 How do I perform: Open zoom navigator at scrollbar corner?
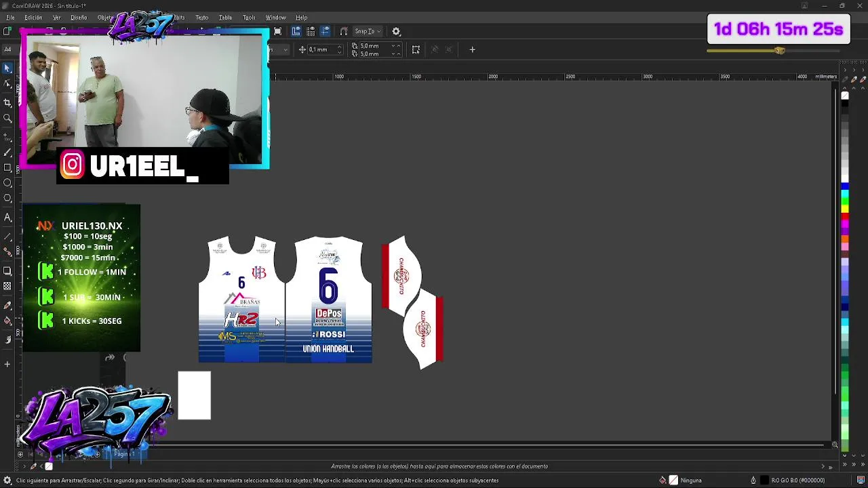point(835,445)
